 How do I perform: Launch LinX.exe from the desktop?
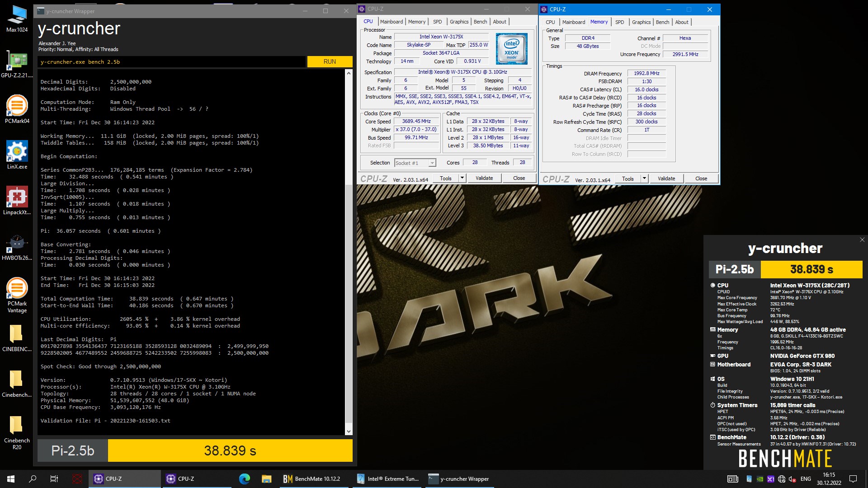(17, 155)
